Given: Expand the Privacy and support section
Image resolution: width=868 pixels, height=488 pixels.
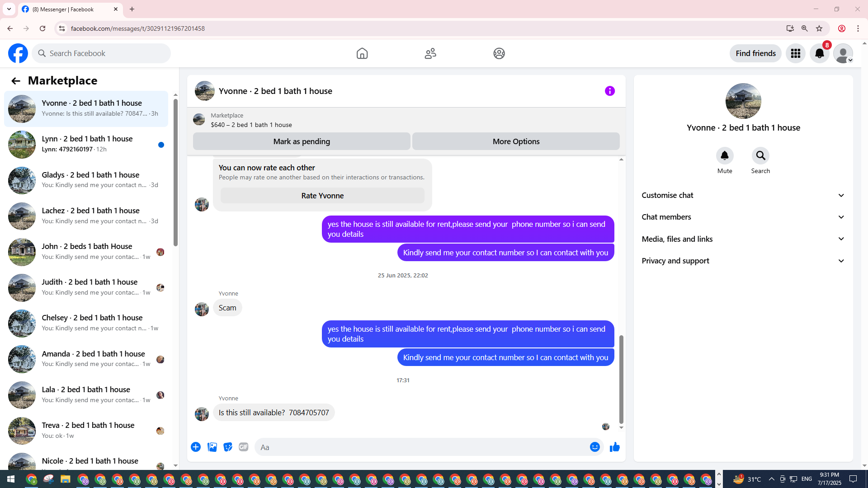Looking at the screenshot, I should pyautogui.click(x=744, y=261).
